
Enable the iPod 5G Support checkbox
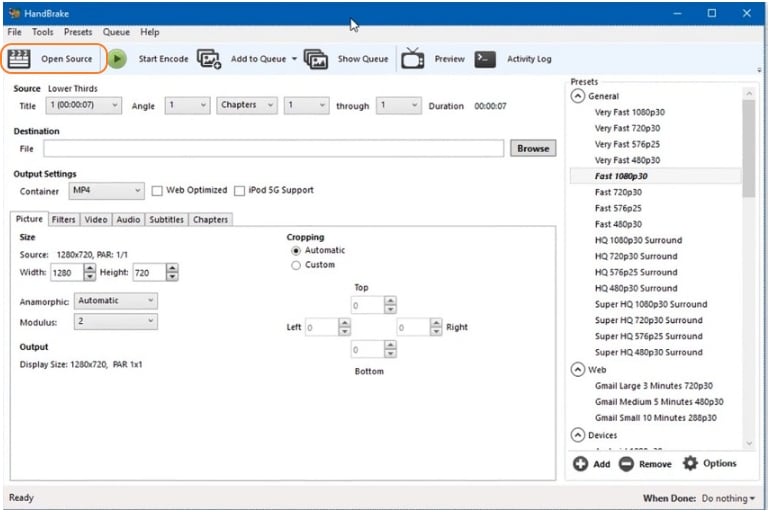click(239, 191)
